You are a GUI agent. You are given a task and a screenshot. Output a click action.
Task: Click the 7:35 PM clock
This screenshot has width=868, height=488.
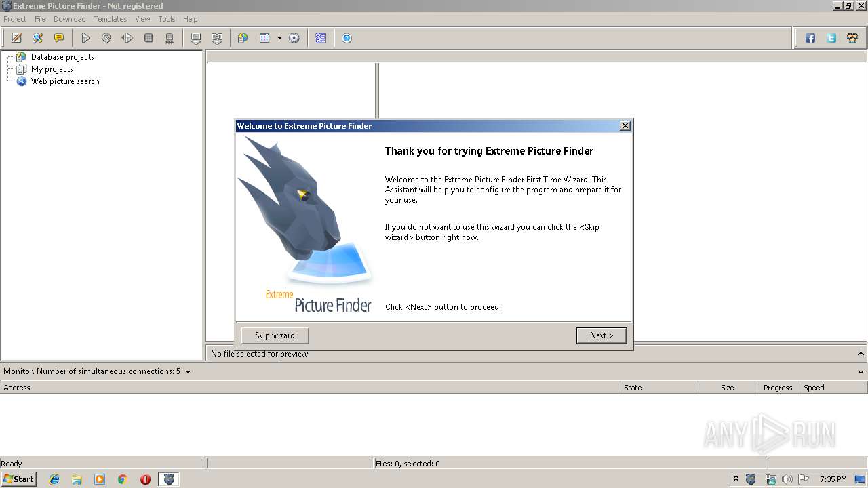pos(833,479)
